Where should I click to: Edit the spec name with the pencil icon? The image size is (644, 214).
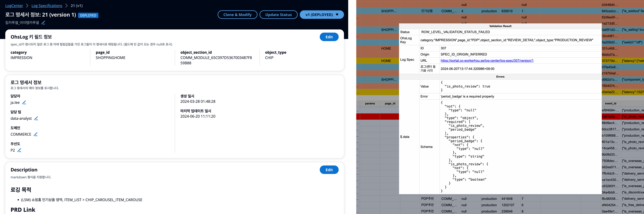coord(43,23)
